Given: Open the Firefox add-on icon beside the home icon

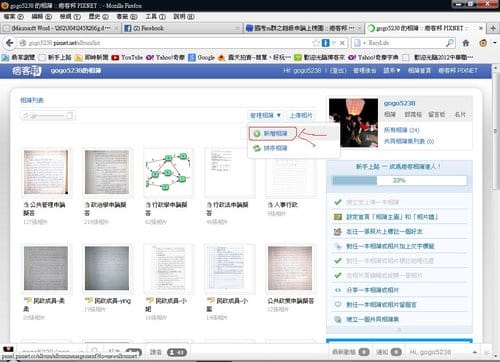Looking at the screenshot, I should 483,43.
